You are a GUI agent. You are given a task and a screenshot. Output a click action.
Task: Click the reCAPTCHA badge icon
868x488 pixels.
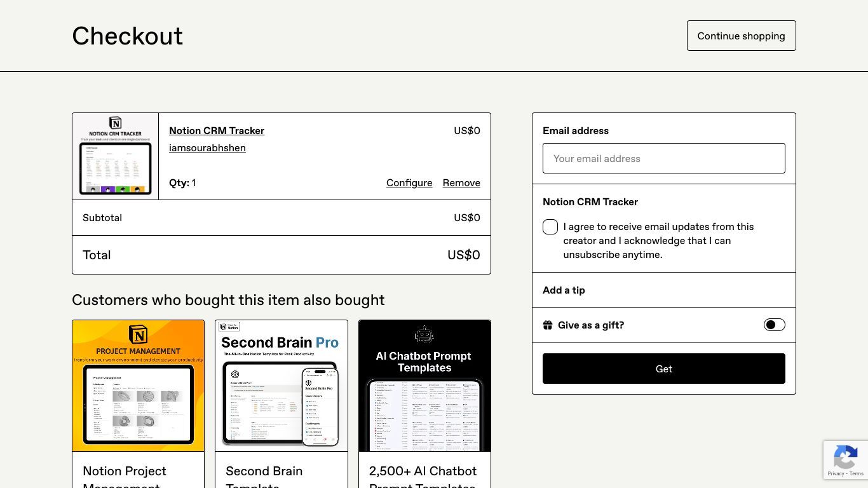(846, 457)
